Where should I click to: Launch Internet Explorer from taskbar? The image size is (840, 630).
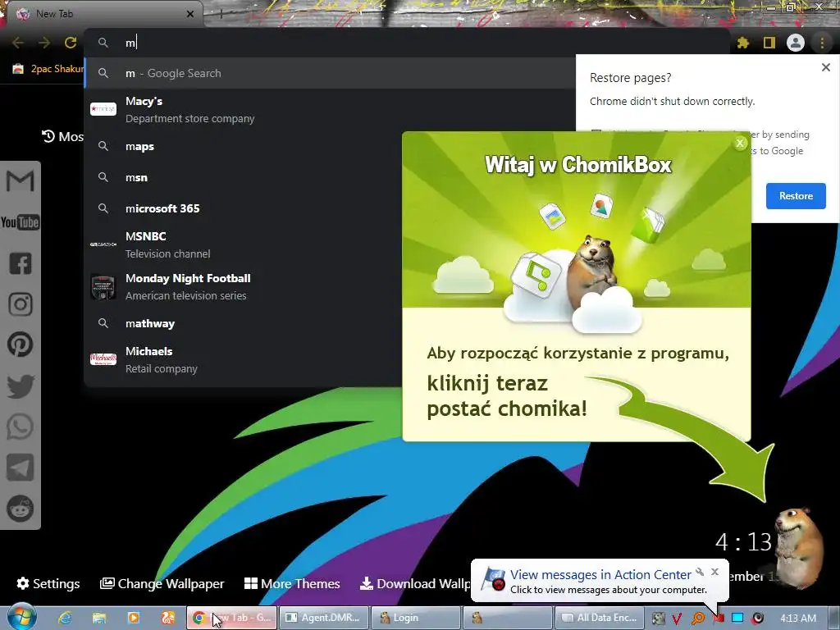[x=65, y=618]
